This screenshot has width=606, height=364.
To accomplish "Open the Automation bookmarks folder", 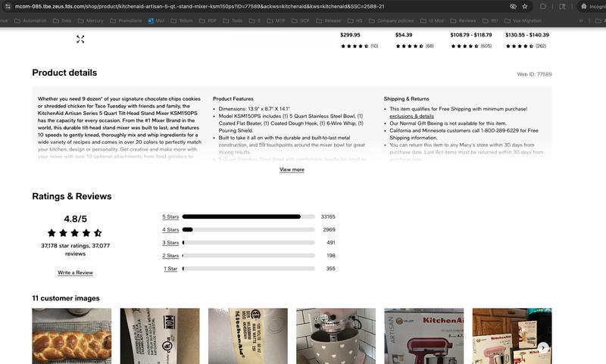I will tap(30, 20).
